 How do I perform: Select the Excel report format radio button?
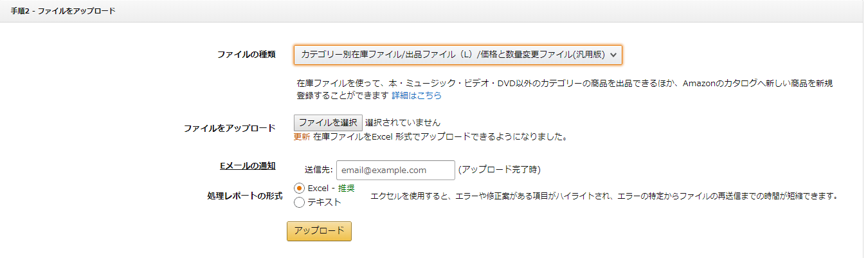coord(299,188)
